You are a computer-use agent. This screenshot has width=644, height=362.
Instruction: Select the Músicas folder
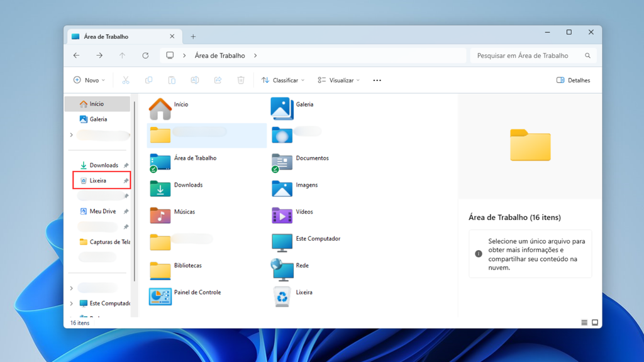172,216
